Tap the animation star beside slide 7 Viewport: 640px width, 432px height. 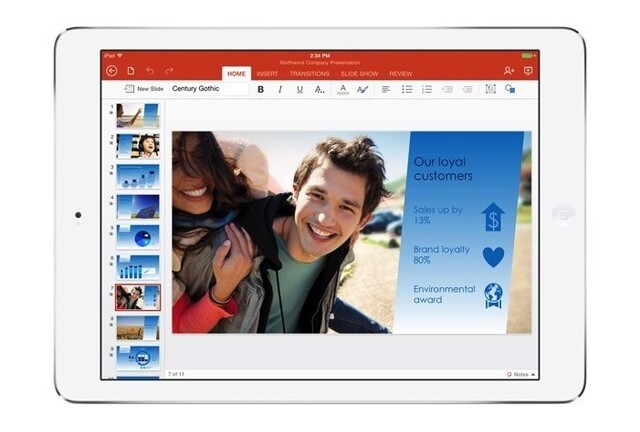tap(111, 294)
